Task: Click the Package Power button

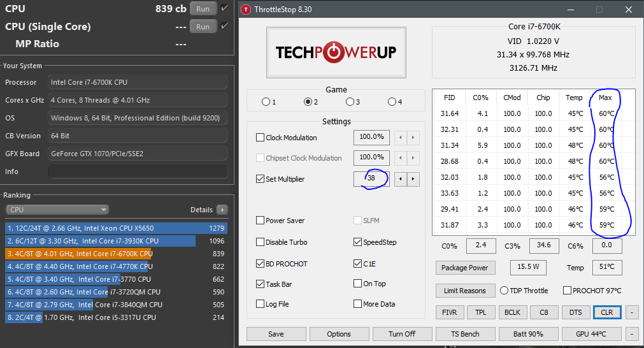Action: coord(465,268)
